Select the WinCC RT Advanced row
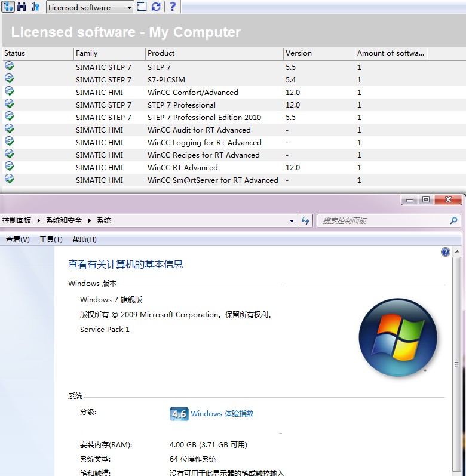This screenshot has height=476, width=466. 183,168
